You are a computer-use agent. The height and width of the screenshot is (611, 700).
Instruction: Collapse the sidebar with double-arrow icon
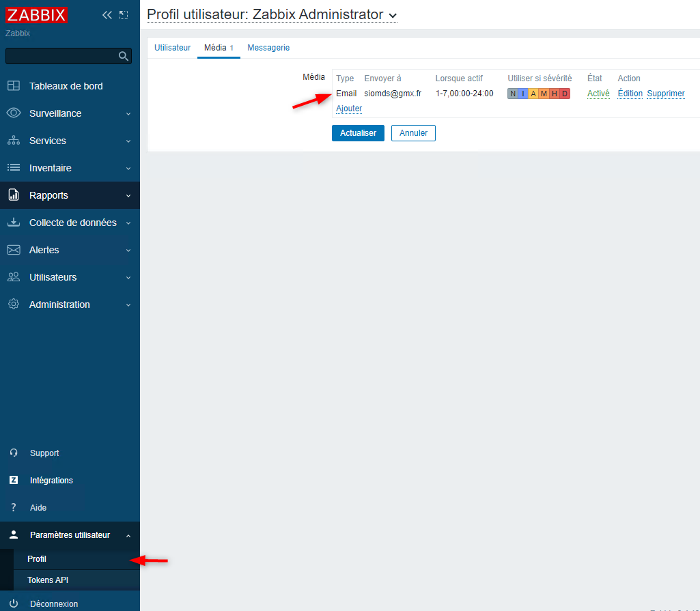click(x=107, y=15)
